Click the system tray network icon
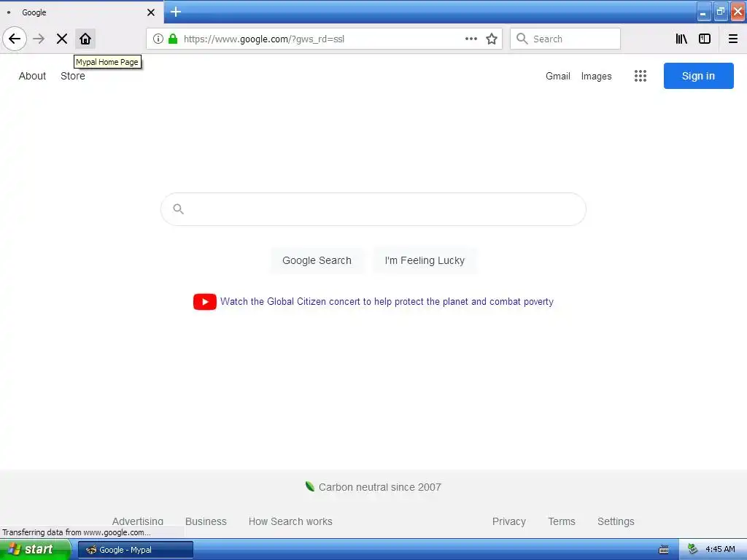 (692, 549)
